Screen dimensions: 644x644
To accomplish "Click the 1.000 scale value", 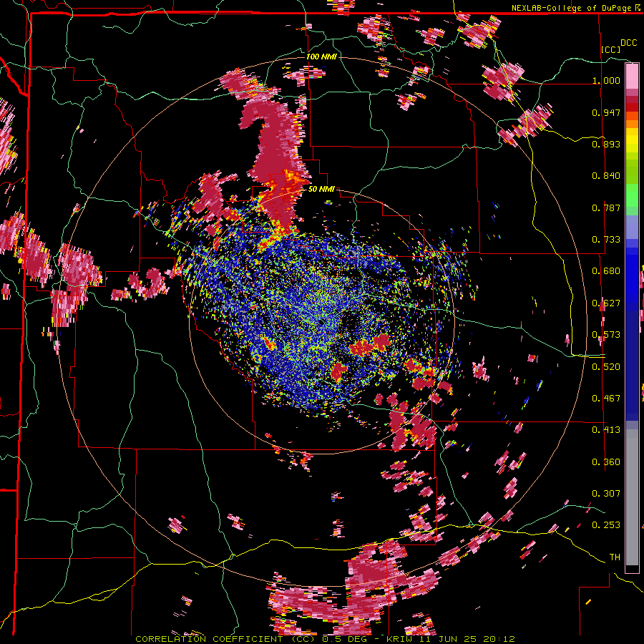I will coord(606,80).
